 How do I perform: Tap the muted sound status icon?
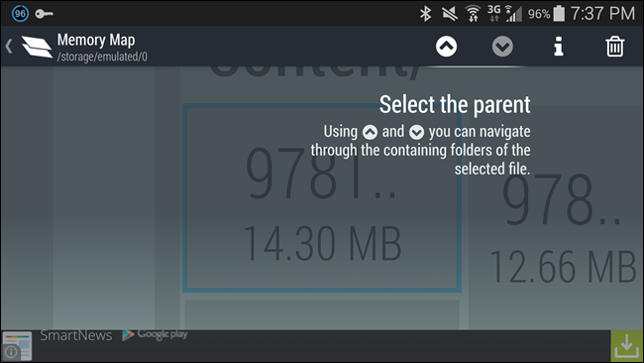coord(450,14)
